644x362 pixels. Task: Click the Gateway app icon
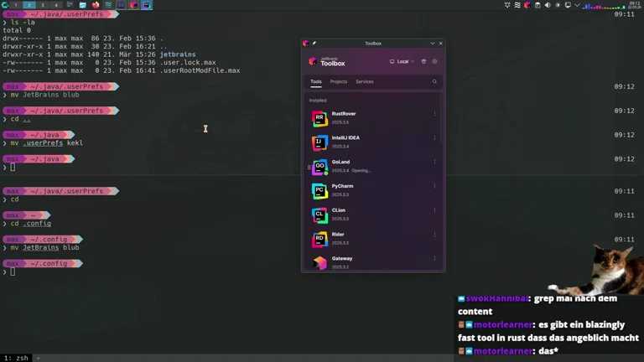point(319,263)
